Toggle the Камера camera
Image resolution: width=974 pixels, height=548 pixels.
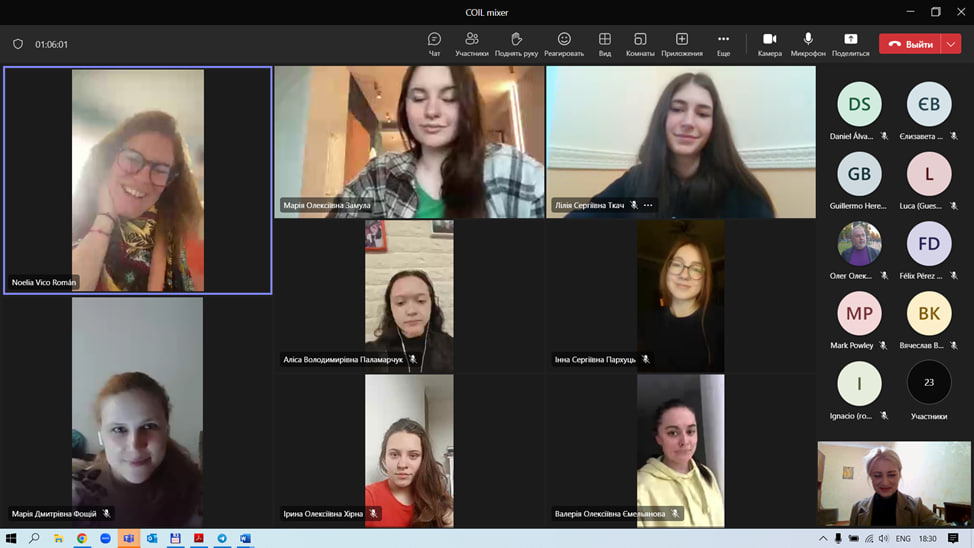770,44
